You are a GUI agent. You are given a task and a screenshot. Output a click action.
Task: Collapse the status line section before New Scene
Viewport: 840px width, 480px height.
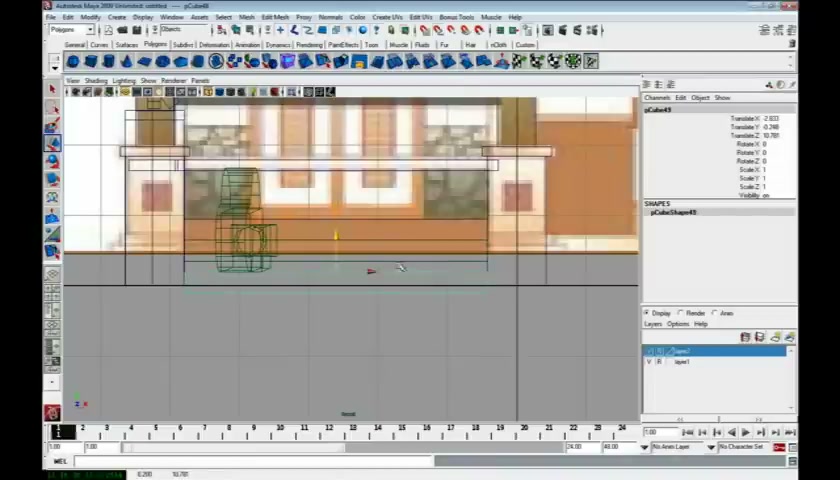(100, 30)
